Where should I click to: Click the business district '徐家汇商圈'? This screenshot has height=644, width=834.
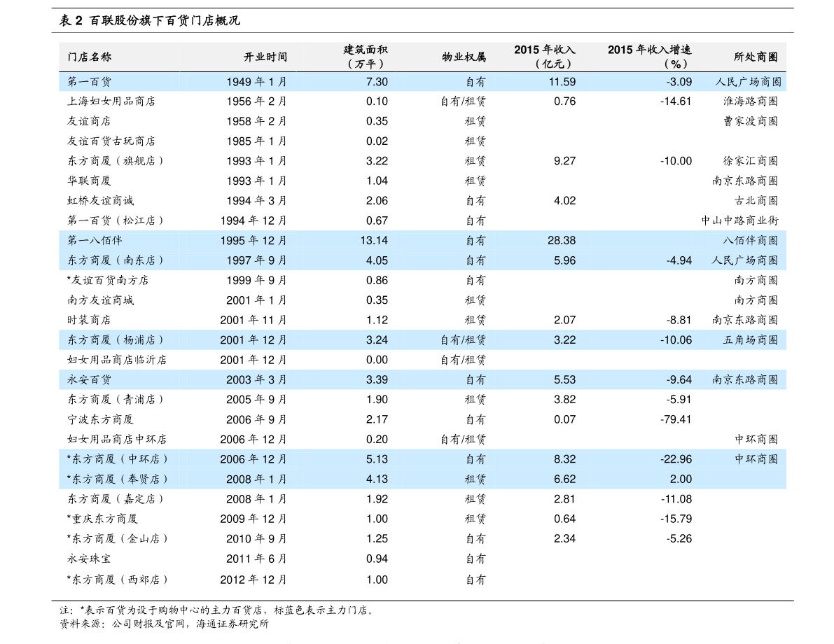pos(750,161)
